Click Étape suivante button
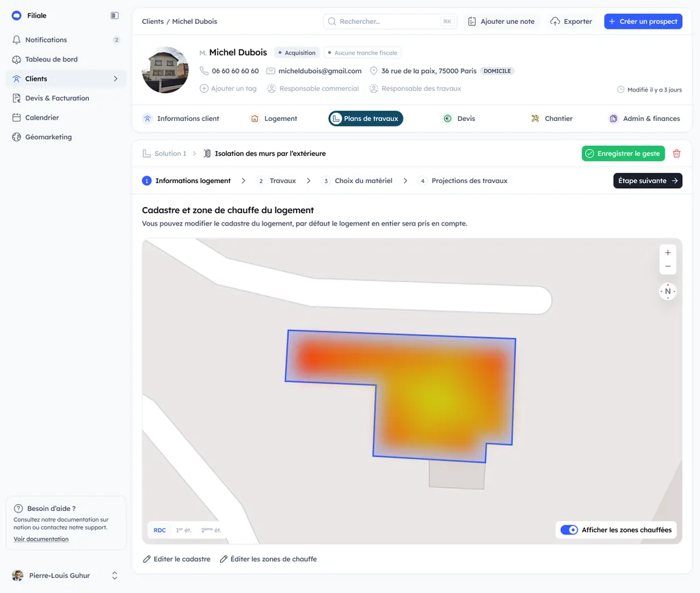700x593 pixels. (648, 181)
